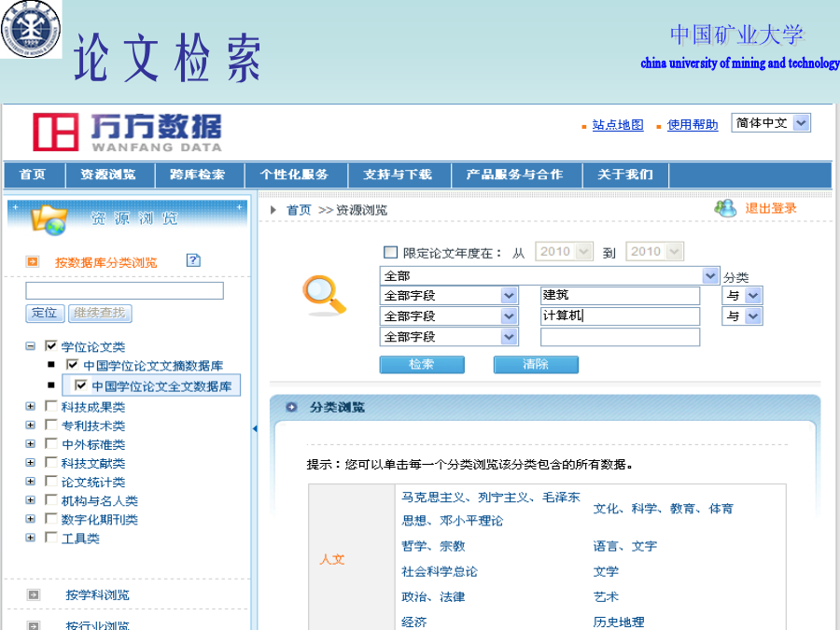Click the 退出登录 logout link
The width and height of the screenshot is (840, 630).
[771, 208]
